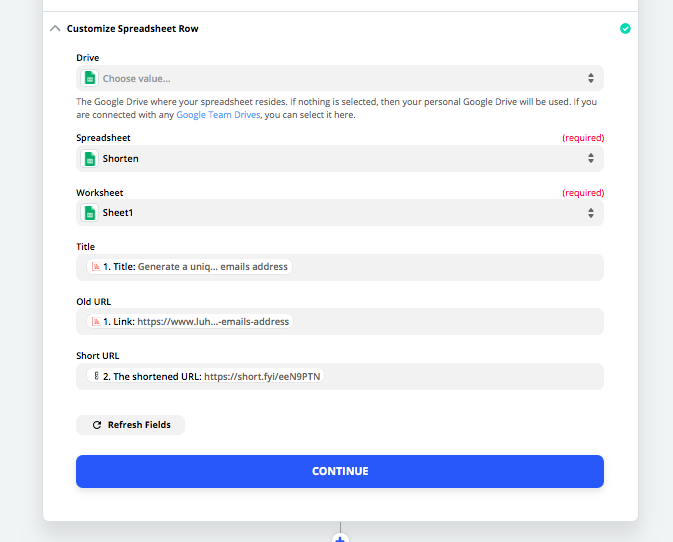The height and width of the screenshot is (542, 673).
Task: Open the Google Team Drives link
Action: (218, 115)
